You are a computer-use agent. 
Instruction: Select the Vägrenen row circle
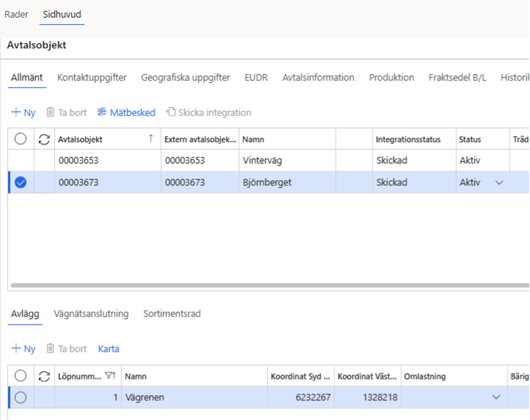point(21,397)
